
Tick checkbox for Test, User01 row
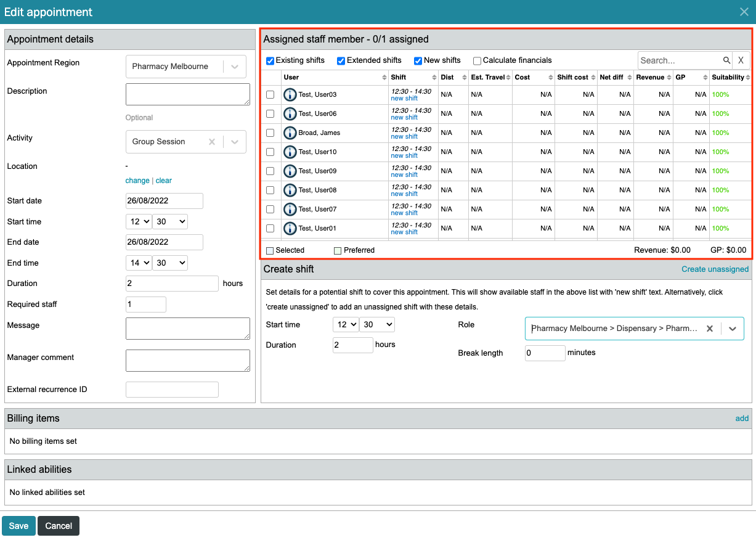[270, 229]
